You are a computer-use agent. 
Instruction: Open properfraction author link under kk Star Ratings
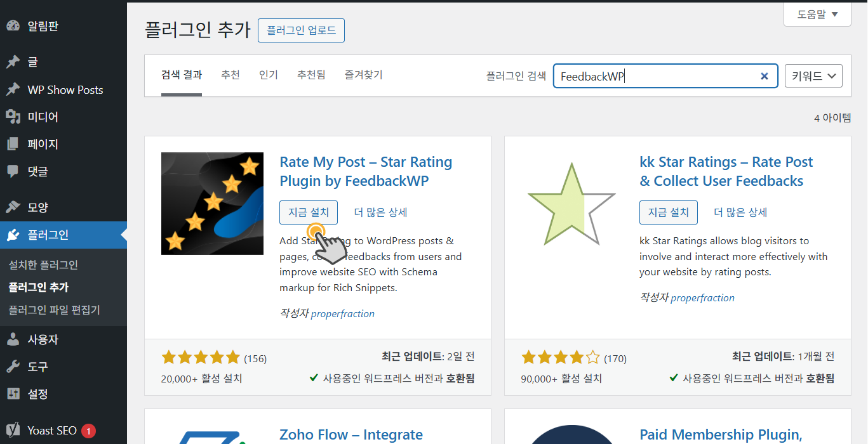(x=703, y=298)
